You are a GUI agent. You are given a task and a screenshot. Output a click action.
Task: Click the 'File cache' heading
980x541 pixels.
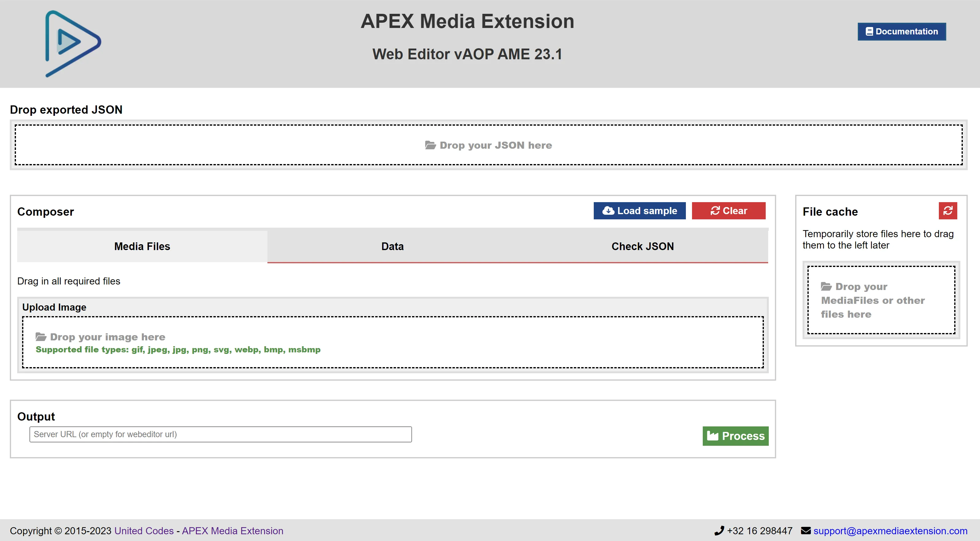(830, 212)
